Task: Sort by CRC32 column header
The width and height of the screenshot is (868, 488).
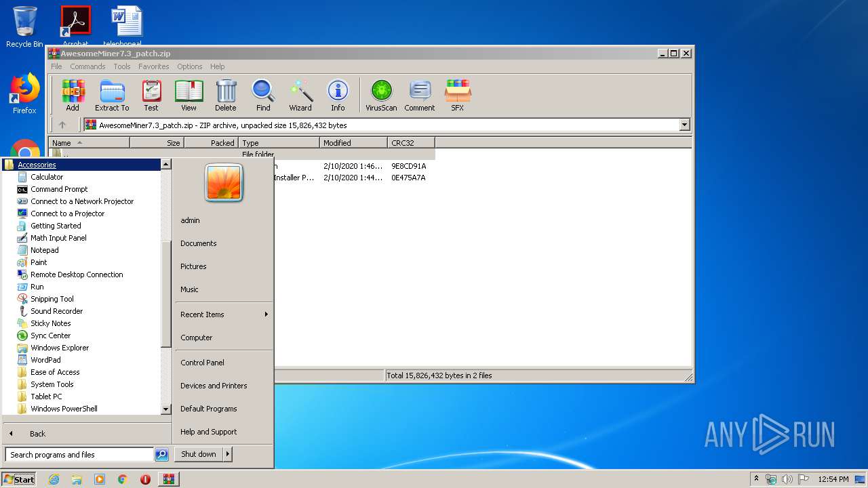Action: (411, 143)
